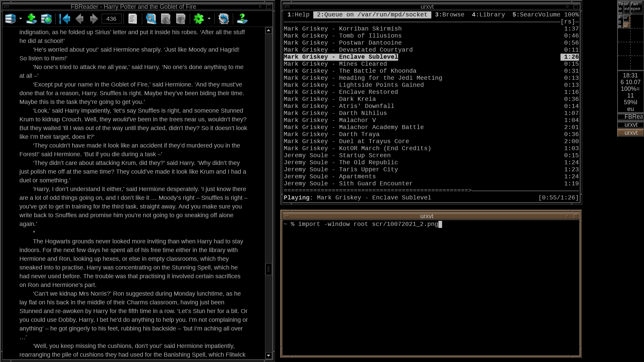This screenshot has height=362, width=644.
Task: Select track The Battle of Khoonda
Action: coord(431,71)
